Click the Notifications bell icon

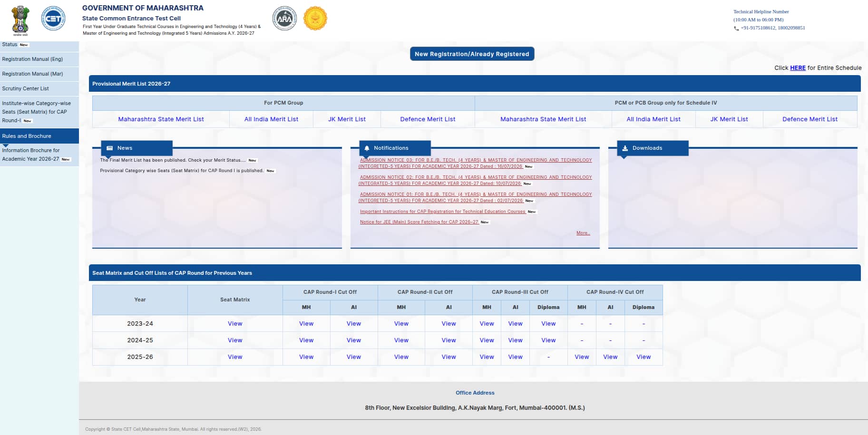click(x=367, y=148)
